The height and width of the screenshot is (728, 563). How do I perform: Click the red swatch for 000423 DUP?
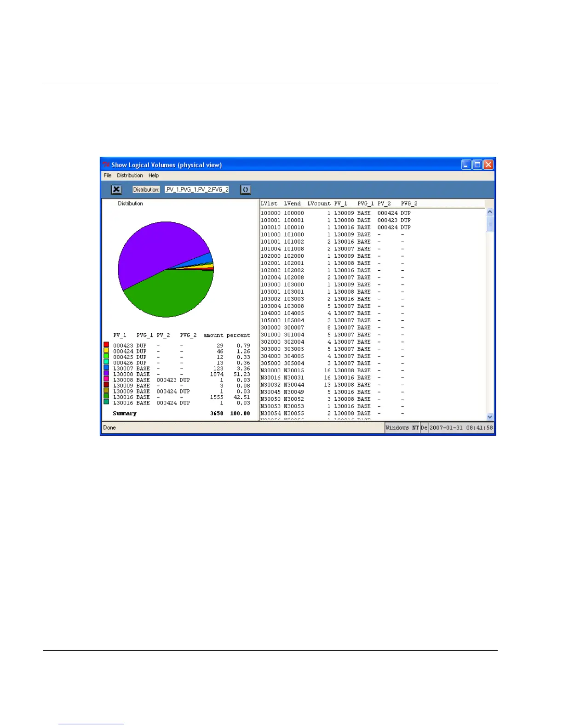106,344
